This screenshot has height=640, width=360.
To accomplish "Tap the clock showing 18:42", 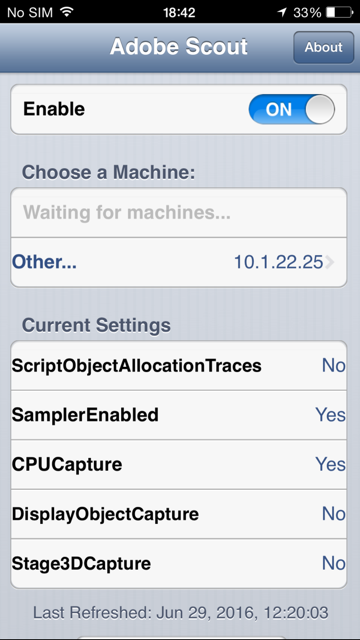I will (179, 12).
